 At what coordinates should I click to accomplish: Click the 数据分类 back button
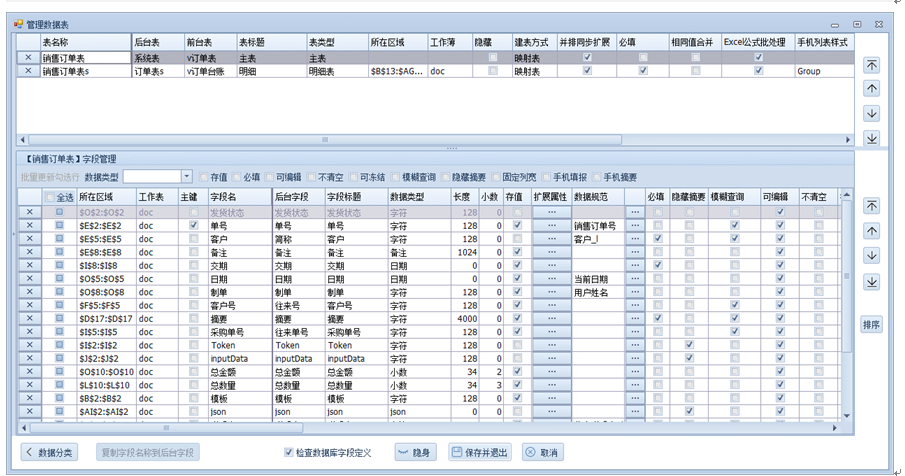pos(49,452)
